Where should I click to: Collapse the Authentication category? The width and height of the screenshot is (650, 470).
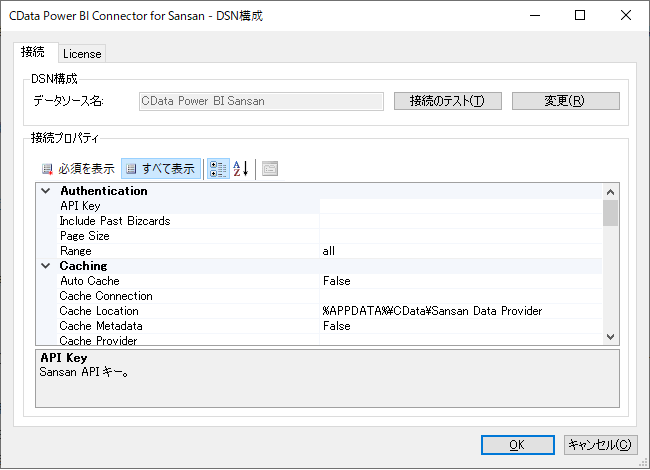46,191
